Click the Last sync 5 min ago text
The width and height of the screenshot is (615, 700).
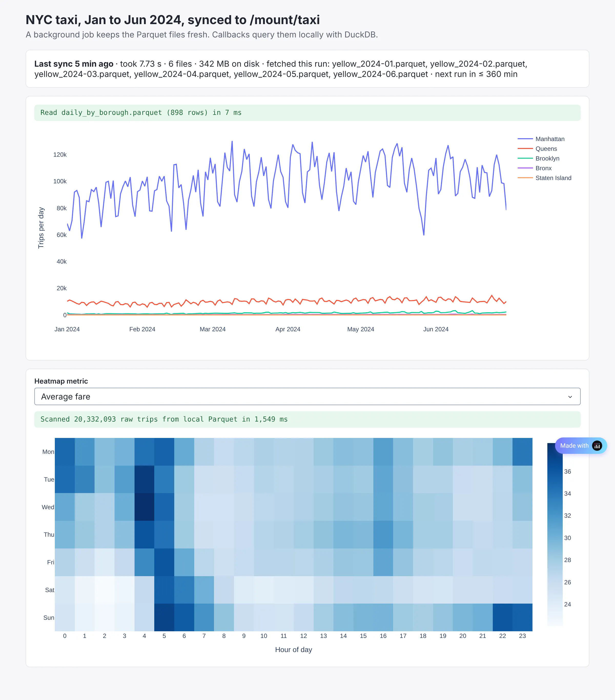(x=74, y=64)
